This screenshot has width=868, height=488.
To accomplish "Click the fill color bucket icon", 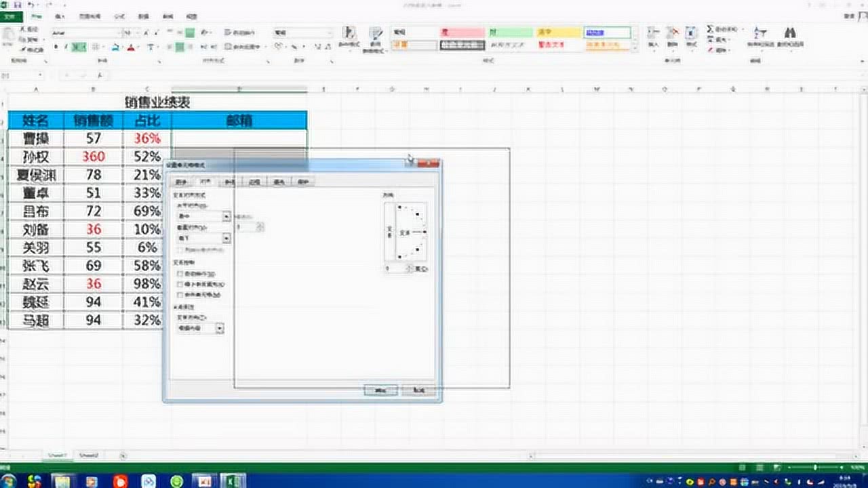I will [116, 47].
